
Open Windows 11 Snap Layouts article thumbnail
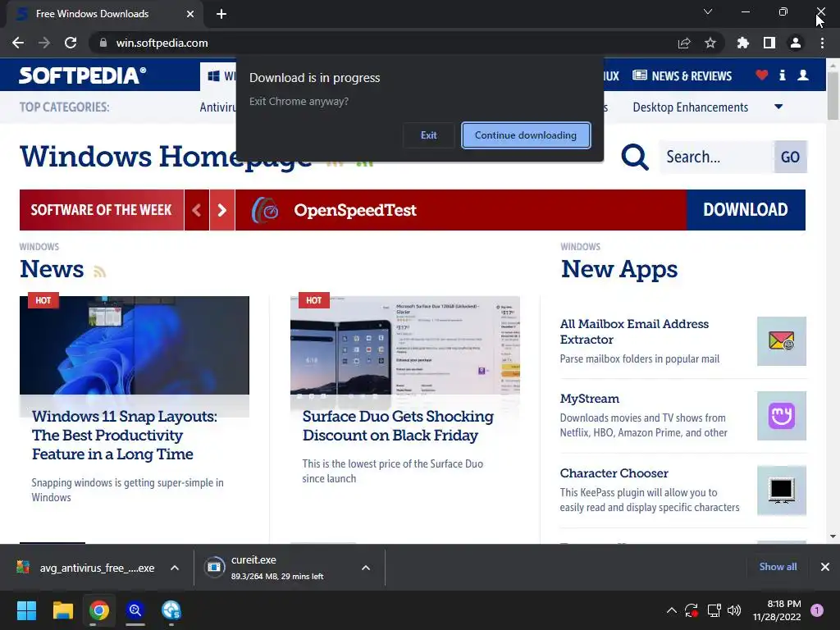135,345
